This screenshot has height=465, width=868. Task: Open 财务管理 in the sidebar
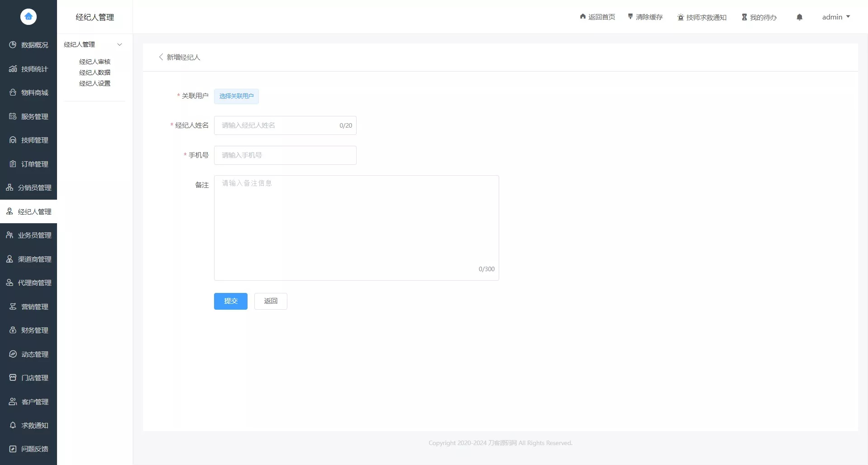point(29,330)
